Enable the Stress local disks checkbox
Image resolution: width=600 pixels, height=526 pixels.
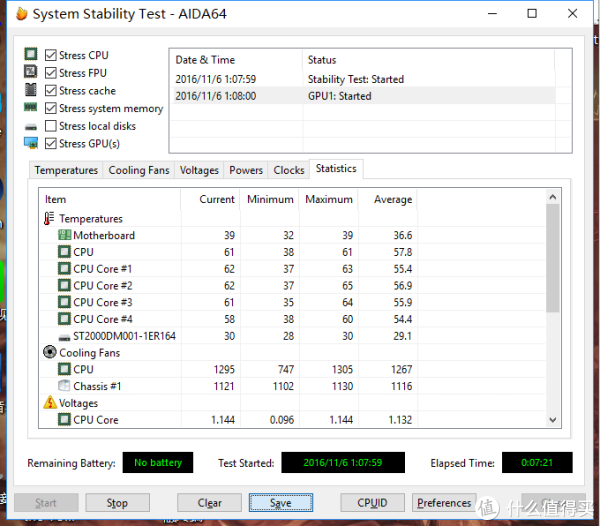pyautogui.click(x=51, y=126)
